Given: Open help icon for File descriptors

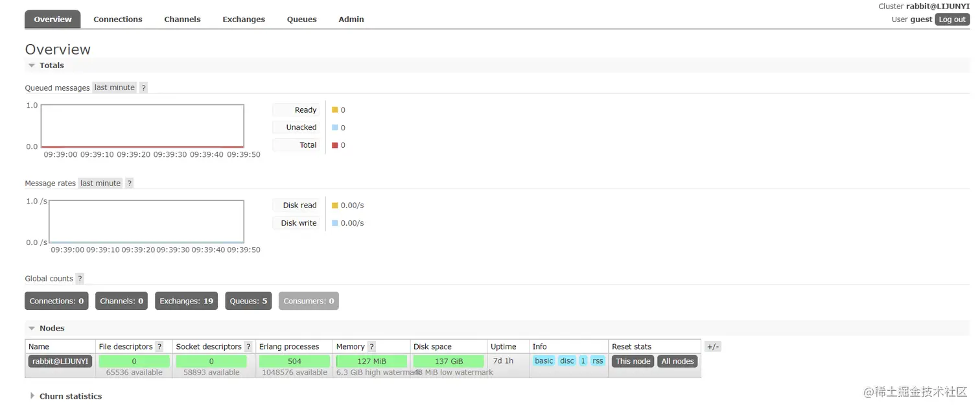Looking at the screenshot, I should 159,347.
